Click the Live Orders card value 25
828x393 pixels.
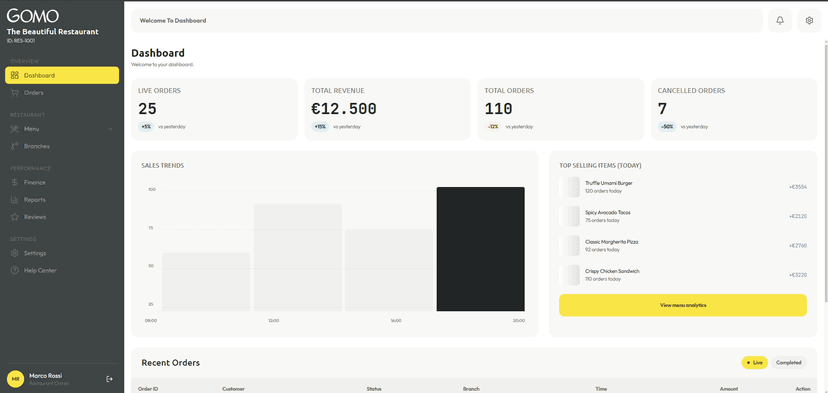(x=147, y=109)
